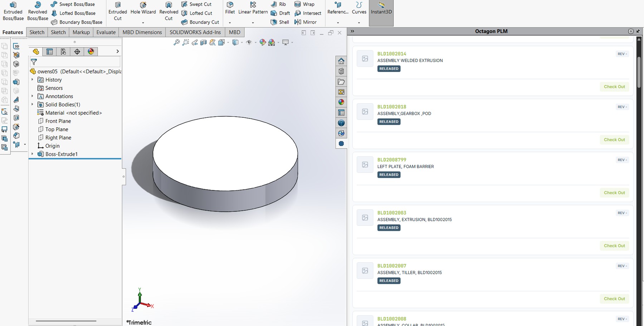644x326 pixels.
Task: Choose Lofted Boss/Base command
Action: (73, 13)
